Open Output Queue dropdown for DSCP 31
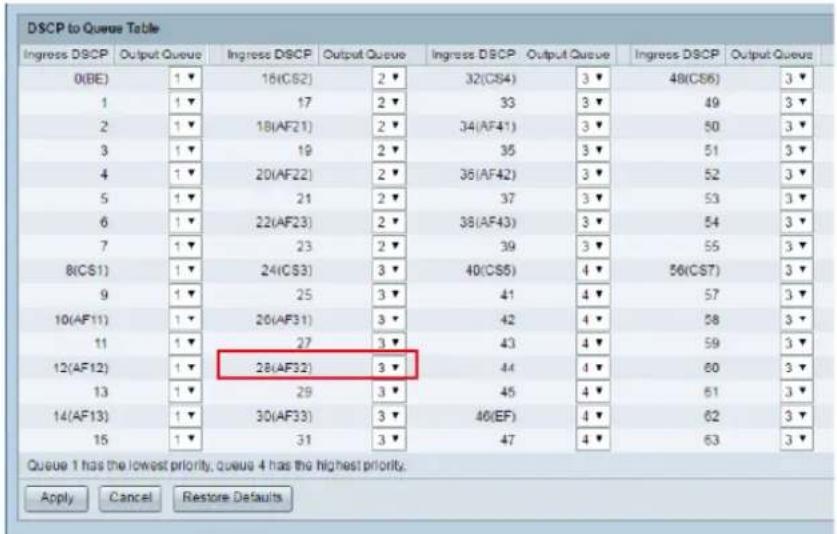837x534 pixels. [389, 439]
